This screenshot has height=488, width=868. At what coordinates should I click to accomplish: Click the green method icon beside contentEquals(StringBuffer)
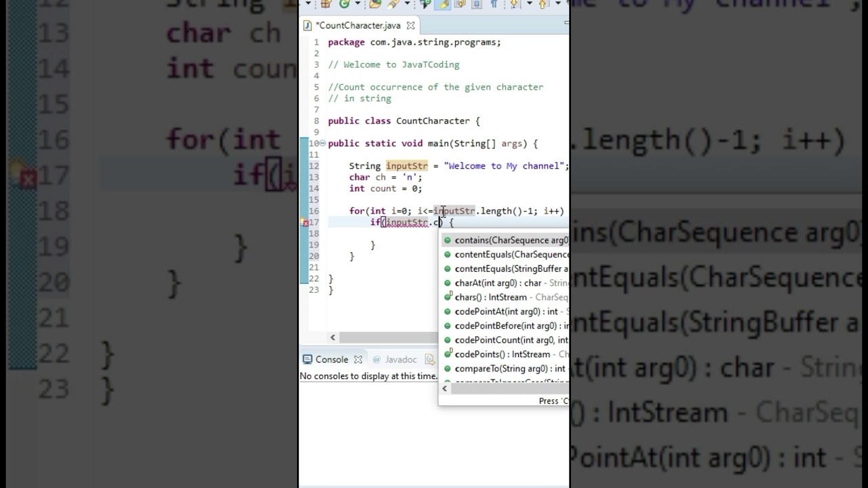pyautogui.click(x=448, y=269)
